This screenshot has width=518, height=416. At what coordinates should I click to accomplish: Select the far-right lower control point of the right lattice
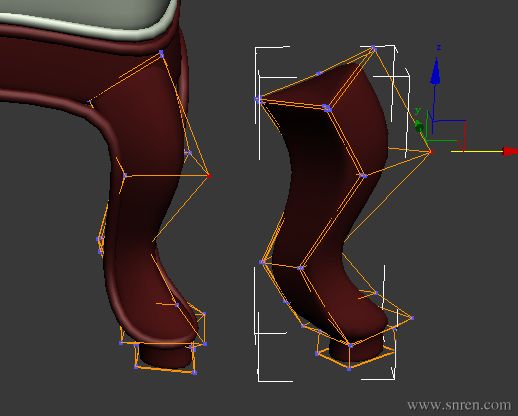pyautogui.click(x=412, y=318)
